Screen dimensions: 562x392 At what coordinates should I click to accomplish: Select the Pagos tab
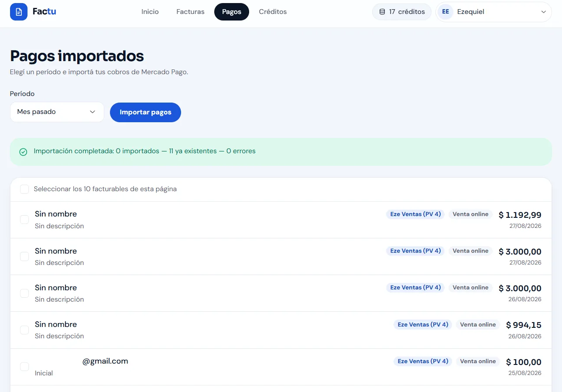pyautogui.click(x=232, y=12)
